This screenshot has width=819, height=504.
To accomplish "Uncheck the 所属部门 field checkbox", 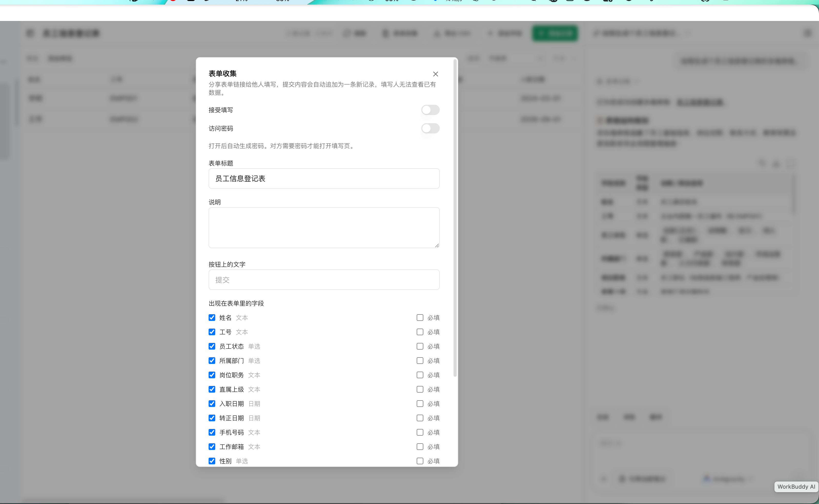I will click(x=212, y=361).
